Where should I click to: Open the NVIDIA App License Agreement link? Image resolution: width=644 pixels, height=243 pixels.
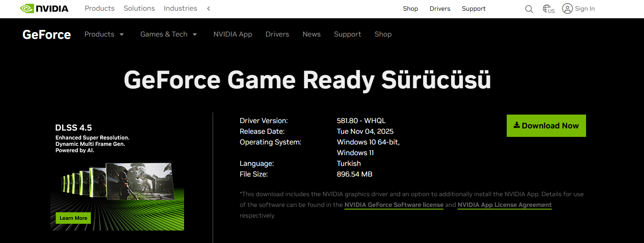pos(505,205)
